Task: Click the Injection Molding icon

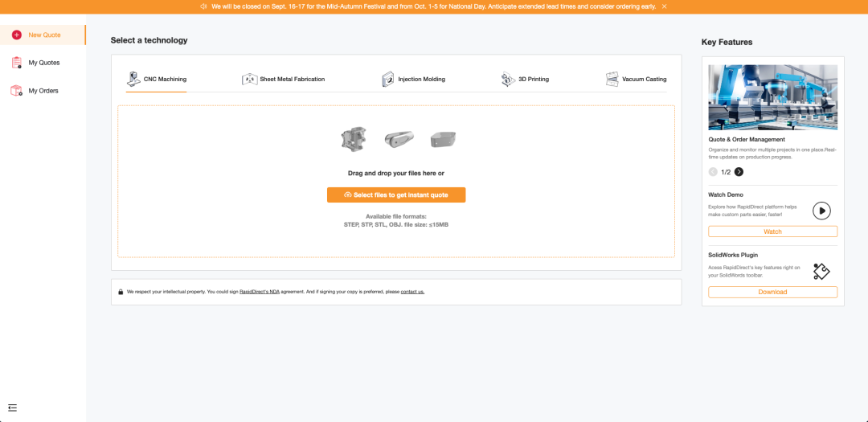Action: coord(388,80)
